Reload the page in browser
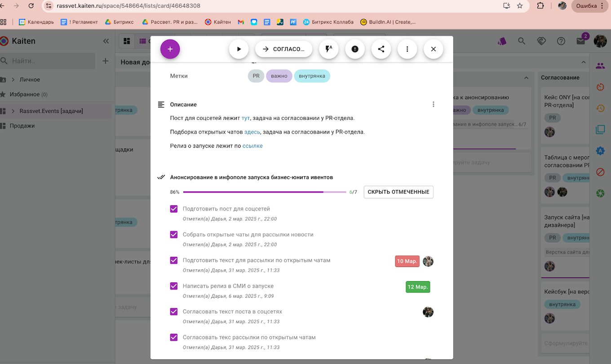611x364 pixels. pyautogui.click(x=31, y=6)
